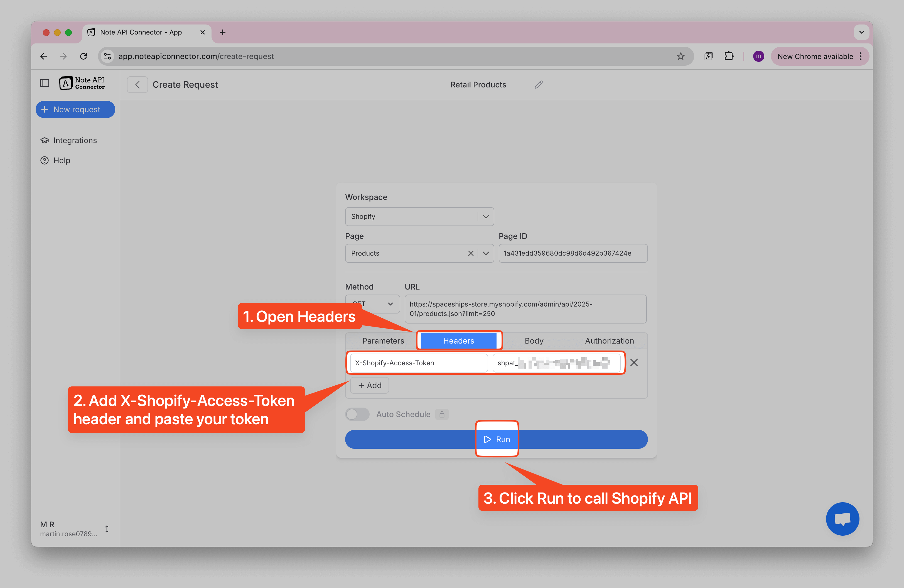The image size is (904, 588).
Task: Open the Chrome extensions puzzle icon
Action: point(729,56)
